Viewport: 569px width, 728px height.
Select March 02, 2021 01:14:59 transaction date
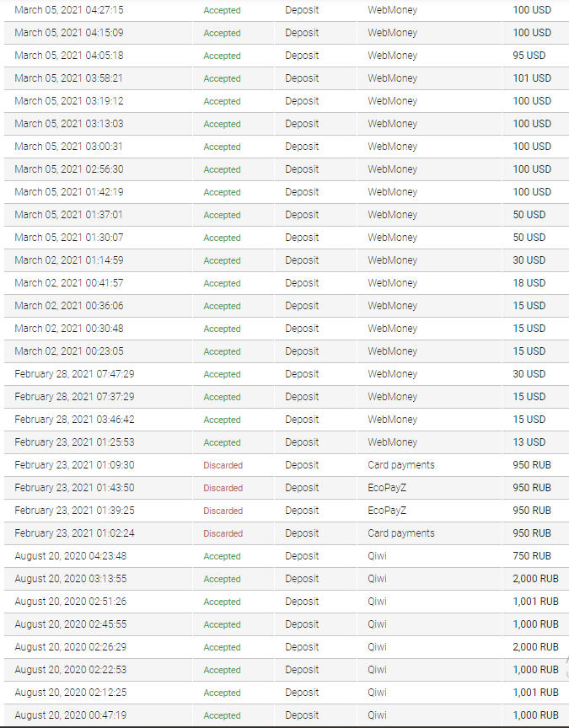[x=69, y=260]
